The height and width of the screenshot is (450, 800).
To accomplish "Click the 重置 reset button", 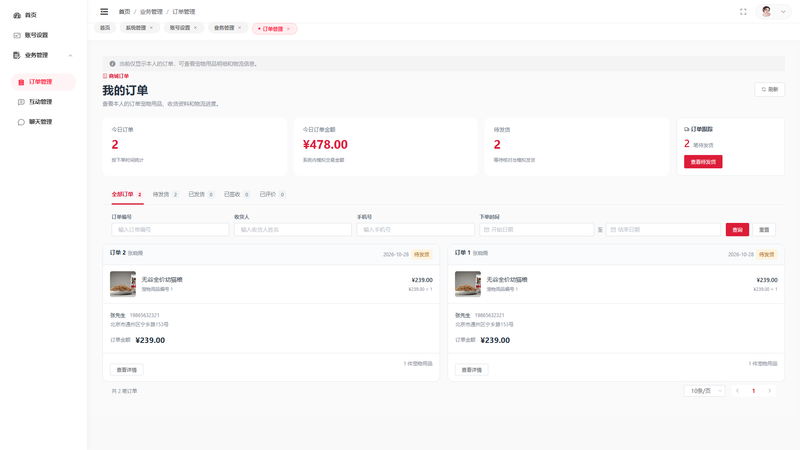I will tap(764, 230).
